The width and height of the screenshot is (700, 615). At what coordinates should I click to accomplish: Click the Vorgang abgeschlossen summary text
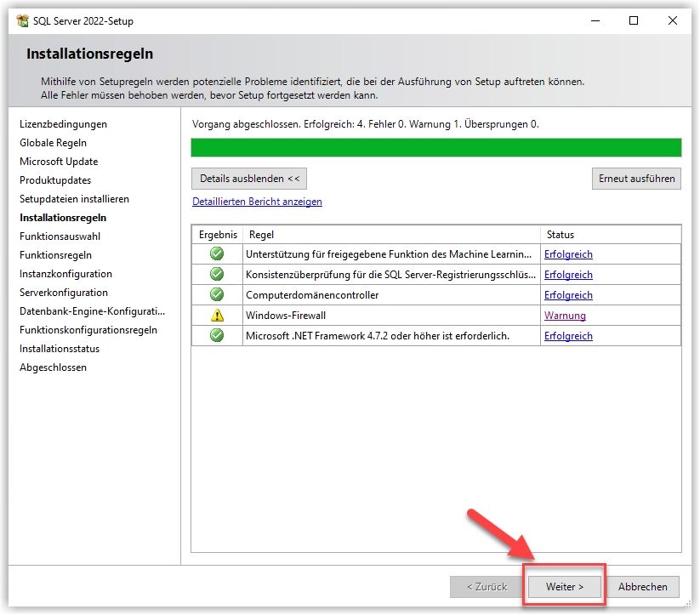366,124
